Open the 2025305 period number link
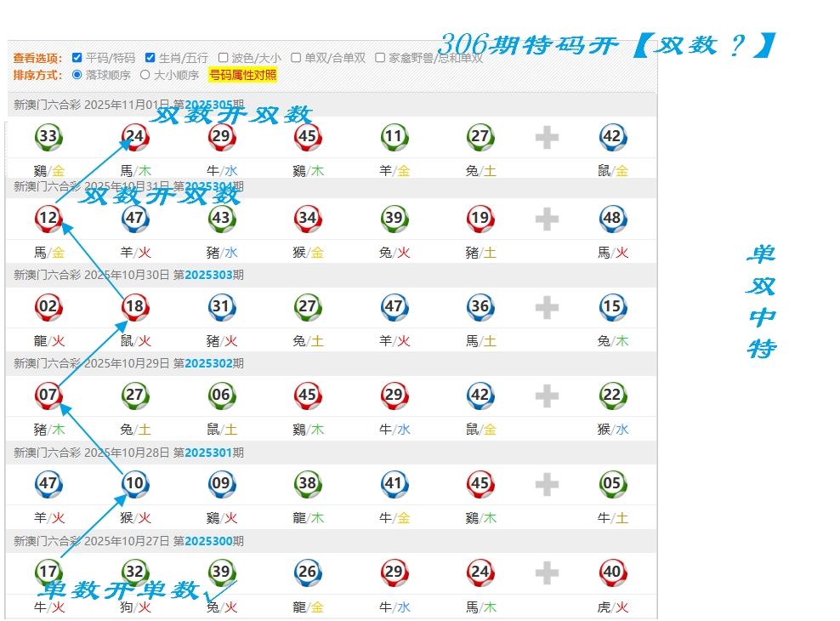840x621 pixels. [x=208, y=105]
